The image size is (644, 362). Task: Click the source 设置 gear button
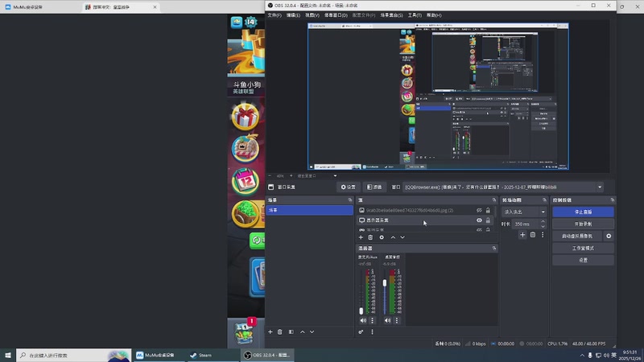tap(348, 187)
